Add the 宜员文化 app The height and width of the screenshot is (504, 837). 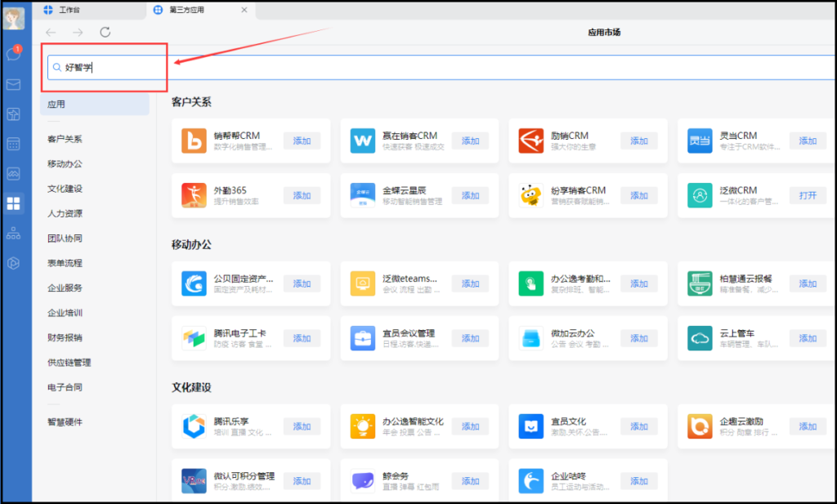(x=639, y=426)
